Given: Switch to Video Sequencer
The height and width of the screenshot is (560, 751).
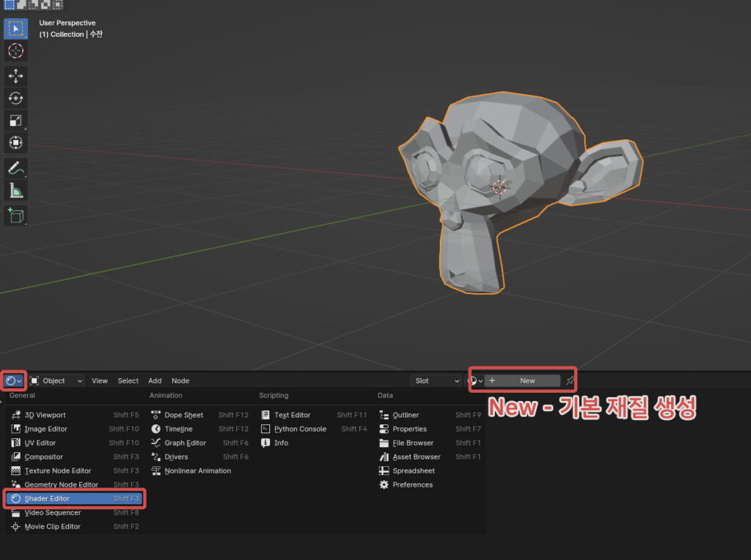Looking at the screenshot, I should [x=75, y=512].
